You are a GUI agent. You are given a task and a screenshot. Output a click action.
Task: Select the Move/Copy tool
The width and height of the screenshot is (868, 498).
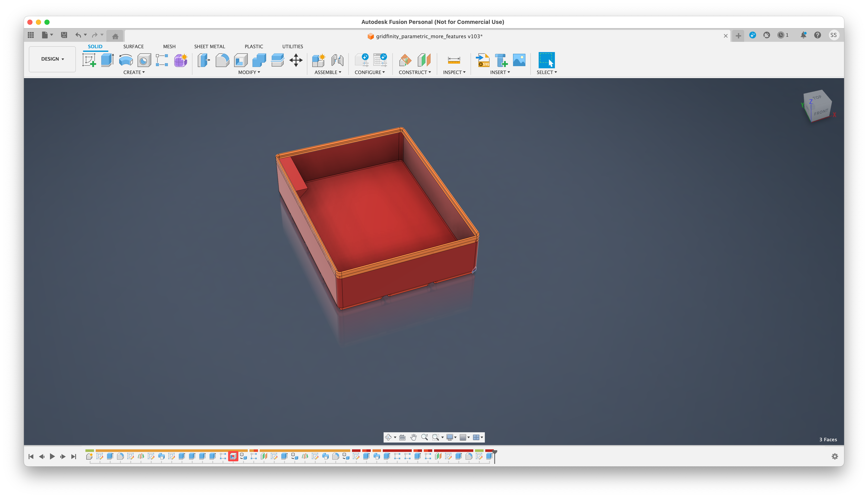click(296, 60)
